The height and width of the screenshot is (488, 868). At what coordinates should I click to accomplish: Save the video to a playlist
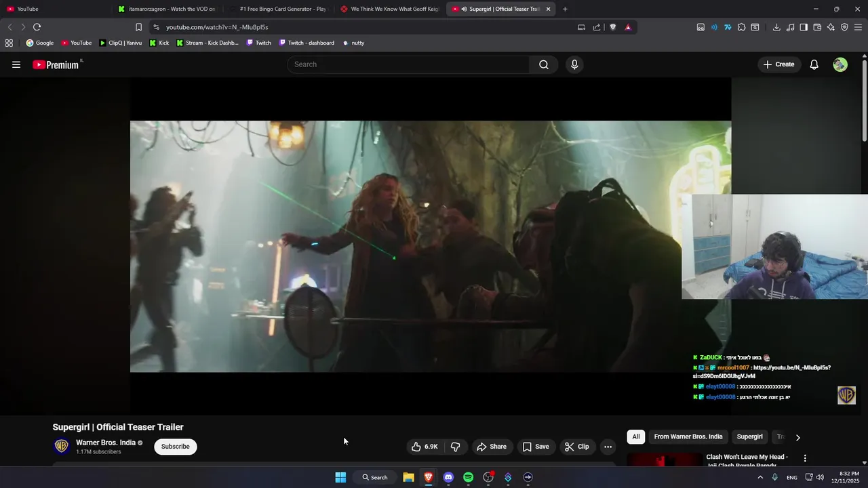pos(535,447)
